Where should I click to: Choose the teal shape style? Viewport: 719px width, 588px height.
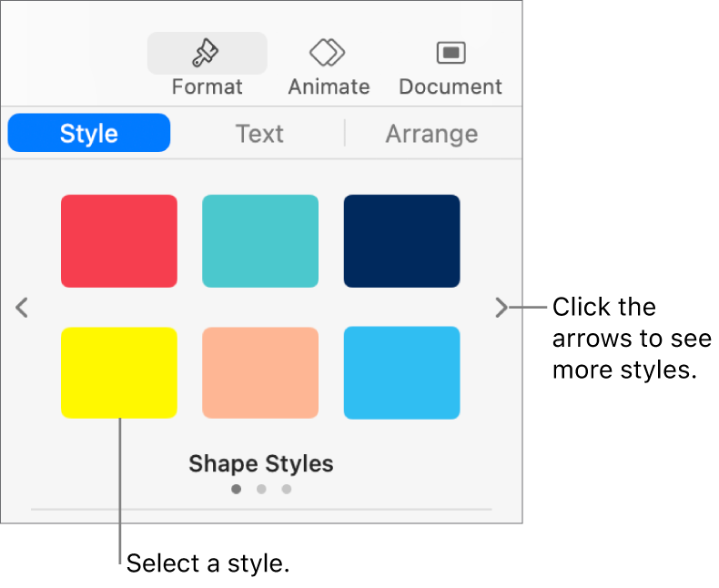click(x=260, y=241)
